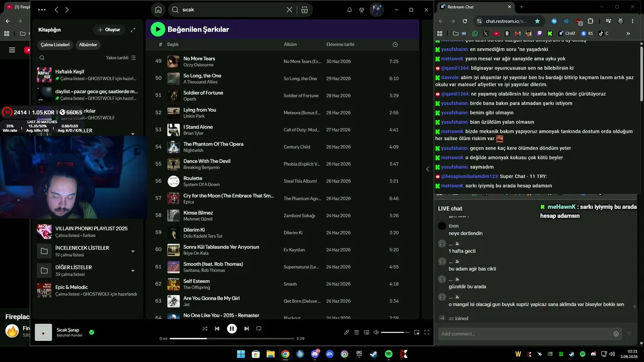Clear the Spotify search text with X
The height and width of the screenshot is (362, 644).
[289, 10]
